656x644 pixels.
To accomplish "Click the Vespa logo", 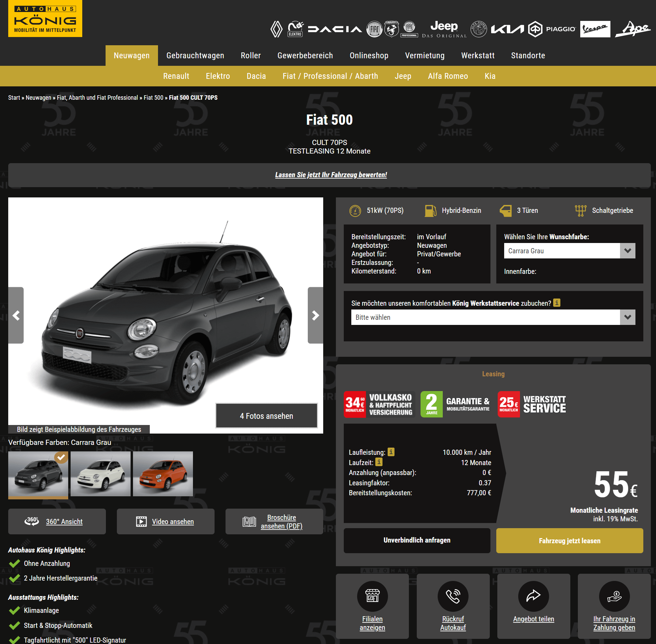I will (x=595, y=29).
